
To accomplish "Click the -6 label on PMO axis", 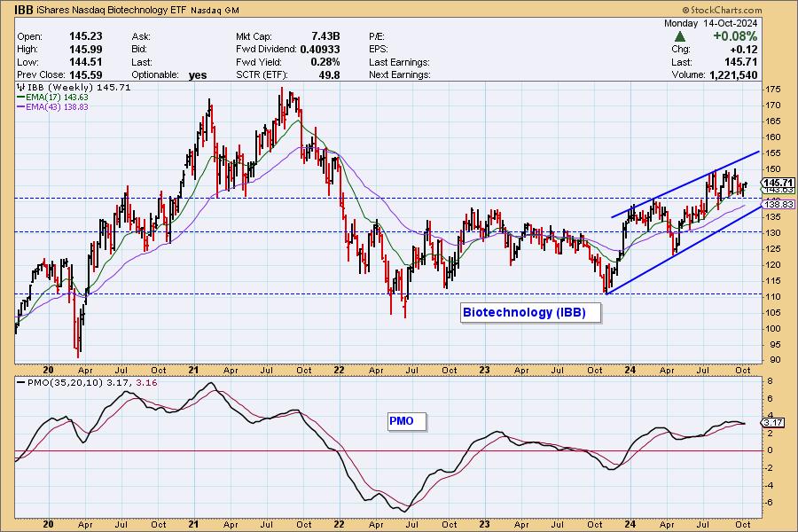I will point(770,503).
